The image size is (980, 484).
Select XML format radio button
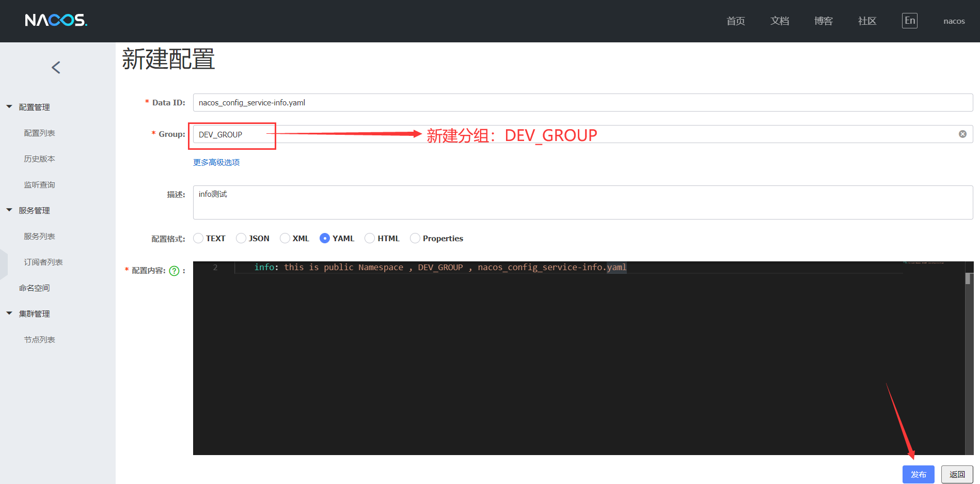(285, 238)
